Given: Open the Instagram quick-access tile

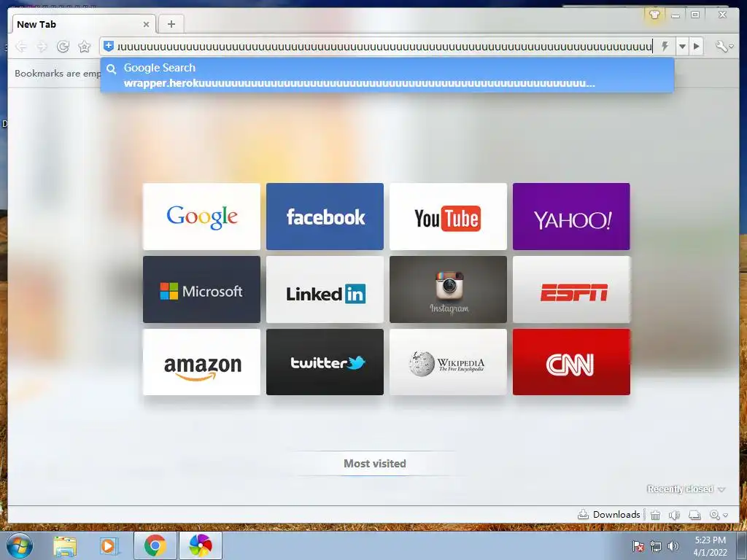Looking at the screenshot, I should click(448, 289).
